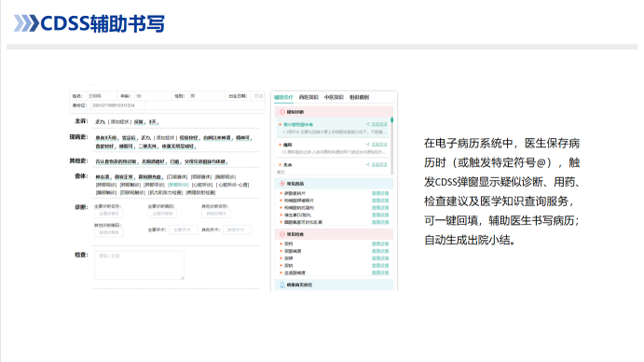The width and height of the screenshot is (644, 362).
Task: Click the plus icon beside 痛风
Action: (x=281, y=145)
